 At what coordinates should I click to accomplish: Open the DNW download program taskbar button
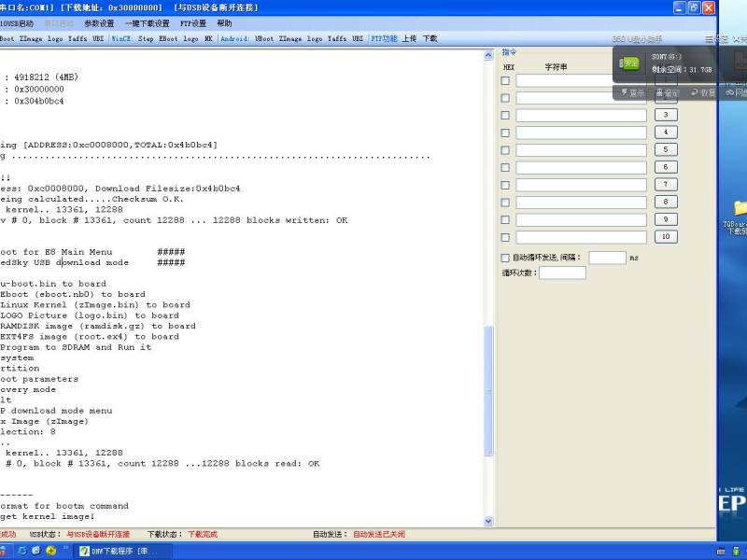[x=120, y=551]
